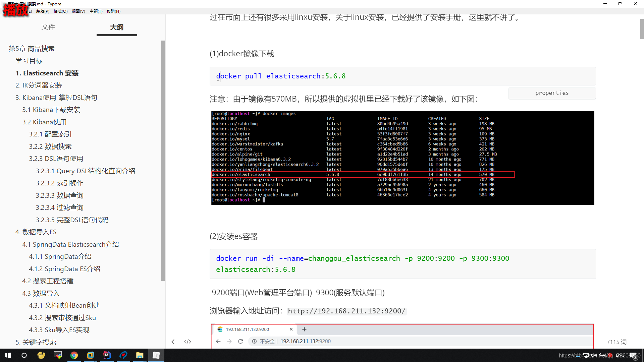Open Google Chrome from the taskbar
This screenshot has width=644, height=362.
(74, 355)
